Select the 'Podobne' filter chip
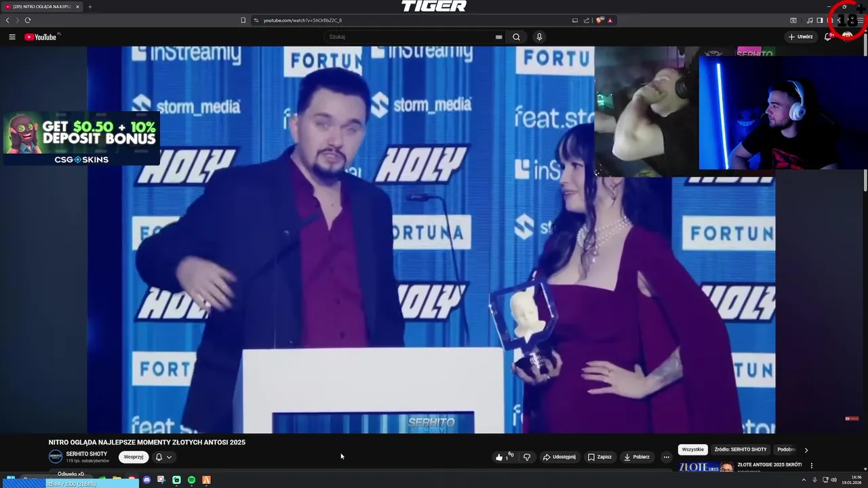This screenshot has width=868, height=488. 786,449
